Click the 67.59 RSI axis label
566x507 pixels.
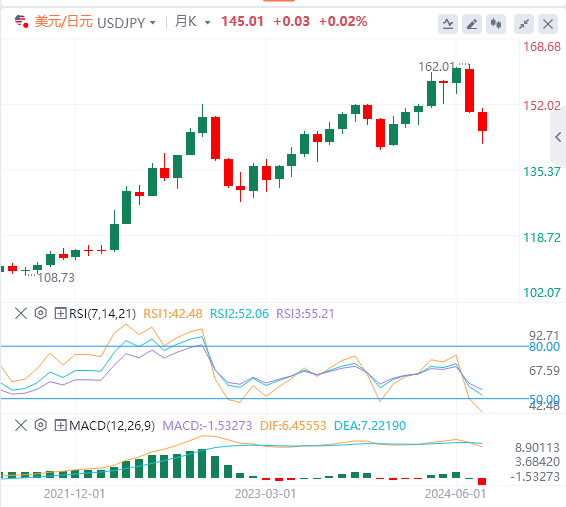pyautogui.click(x=544, y=371)
